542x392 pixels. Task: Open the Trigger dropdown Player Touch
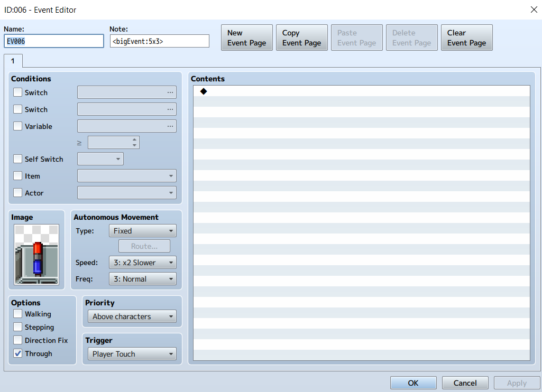[132, 354]
